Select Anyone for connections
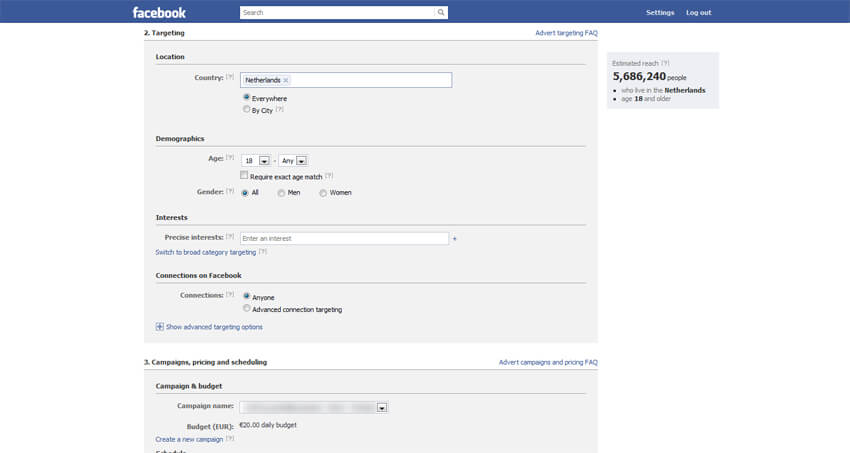The image size is (850, 453). click(247, 296)
